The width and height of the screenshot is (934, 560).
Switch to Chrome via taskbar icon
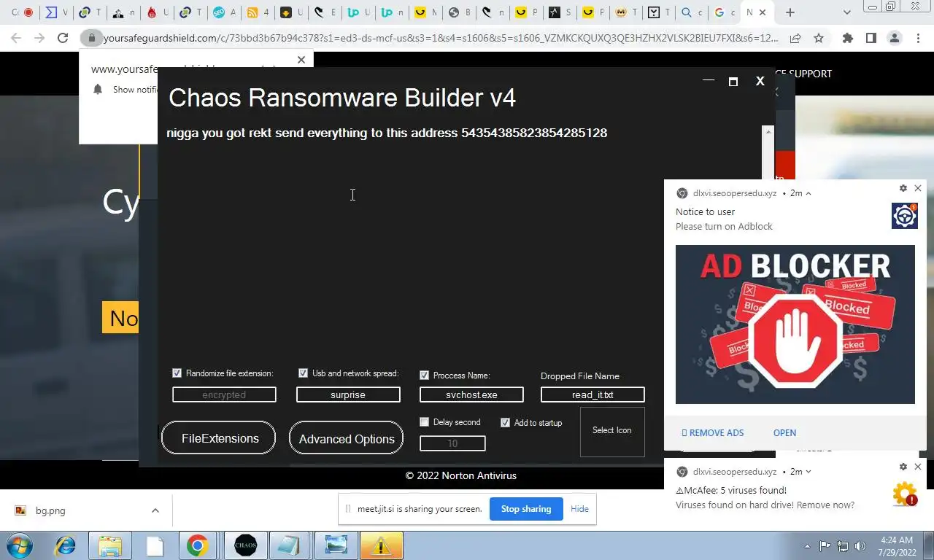point(196,545)
